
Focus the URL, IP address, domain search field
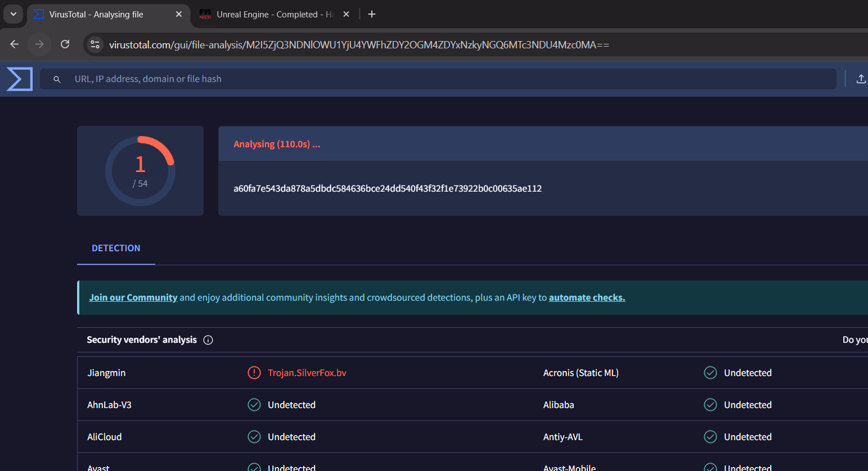click(x=438, y=79)
